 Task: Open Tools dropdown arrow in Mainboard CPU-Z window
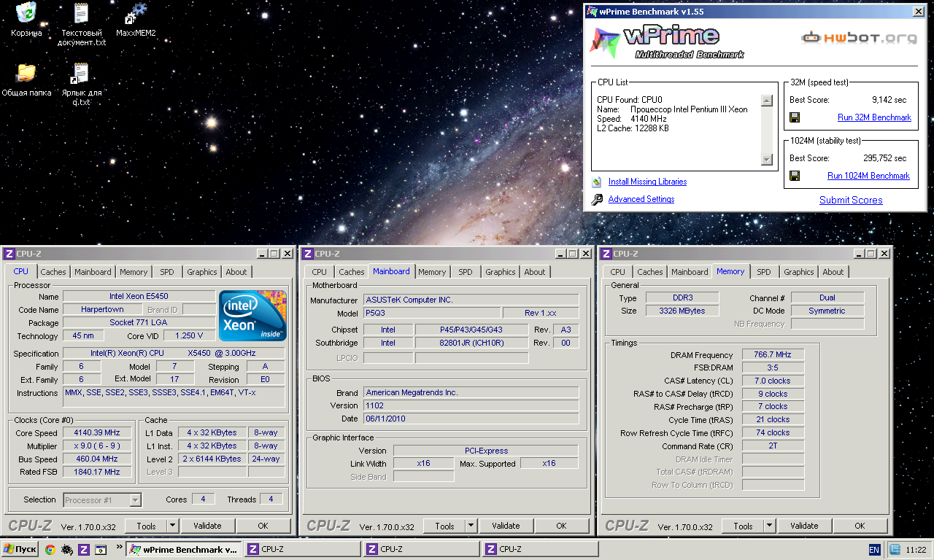[x=471, y=526]
